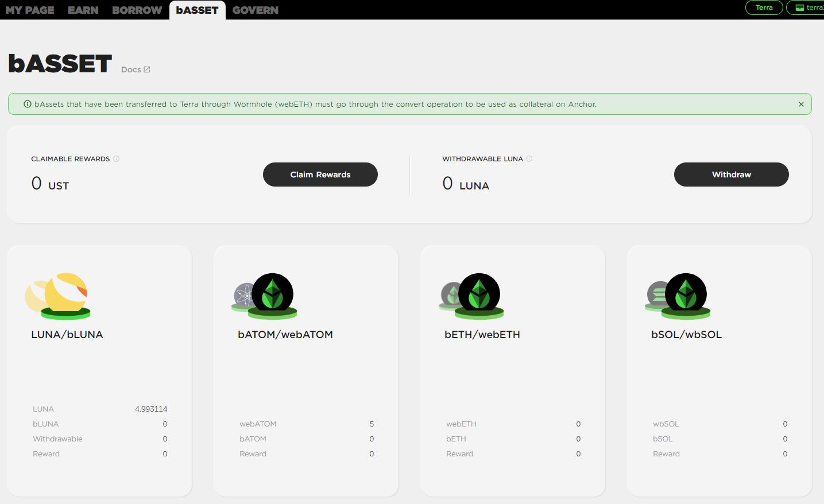Image resolution: width=824 pixels, height=504 pixels.
Task: Click the info icon in the notice banner
Action: tap(28, 104)
